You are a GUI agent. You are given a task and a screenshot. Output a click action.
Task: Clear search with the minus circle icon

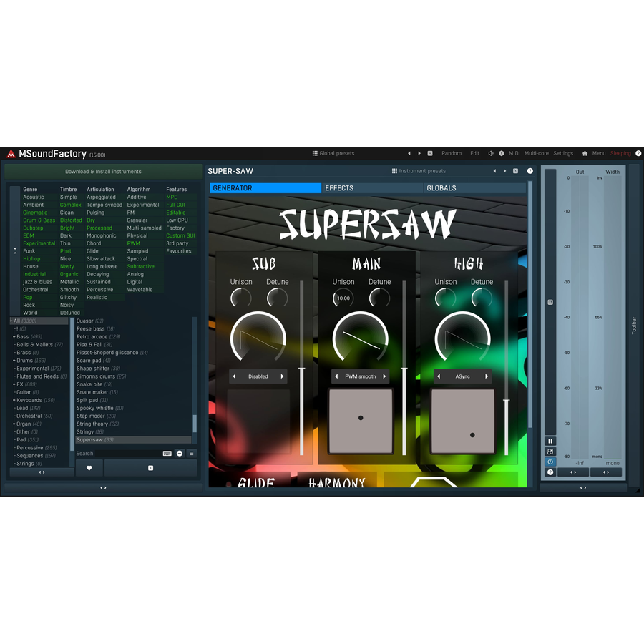coord(180,454)
